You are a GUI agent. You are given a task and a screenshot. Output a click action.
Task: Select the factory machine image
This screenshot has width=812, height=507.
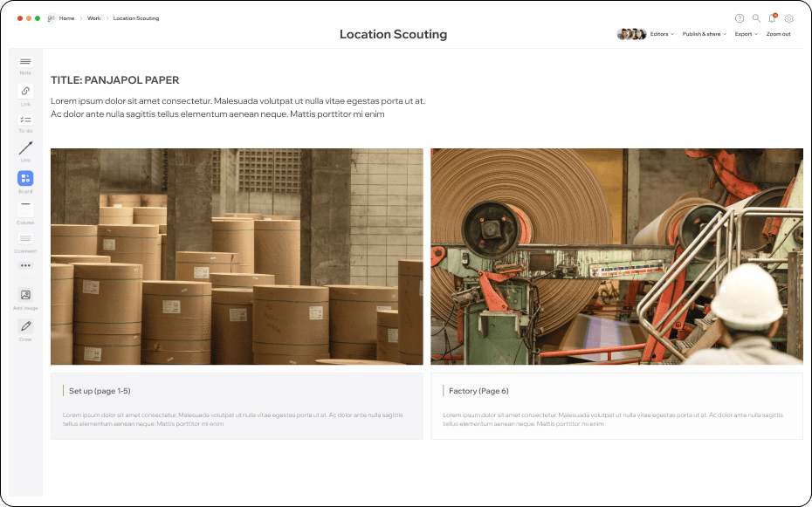tap(616, 257)
